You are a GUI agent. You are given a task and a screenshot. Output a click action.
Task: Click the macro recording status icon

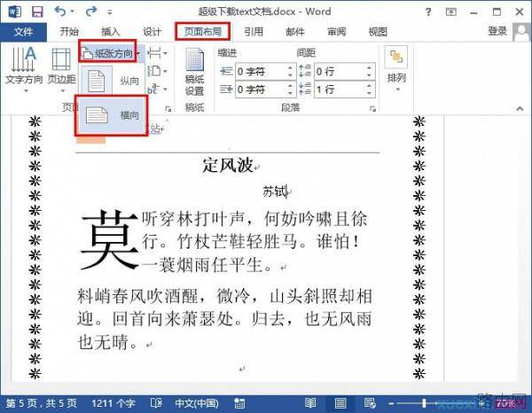click(x=239, y=403)
